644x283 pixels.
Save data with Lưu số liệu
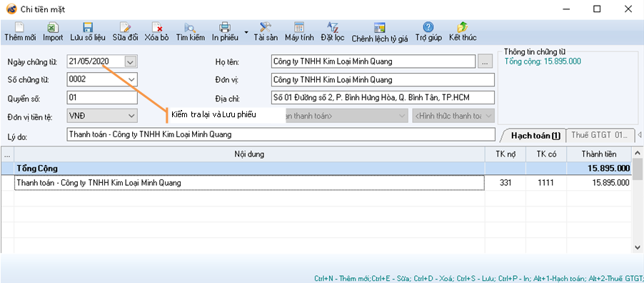(x=88, y=31)
